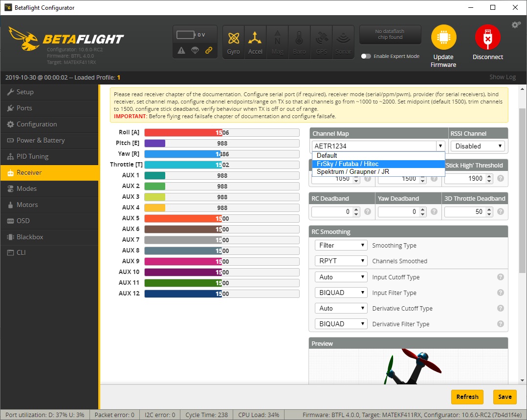Expand the Channel Map dropdown arrow
This screenshot has width=527, height=420.
(x=440, y=146)
